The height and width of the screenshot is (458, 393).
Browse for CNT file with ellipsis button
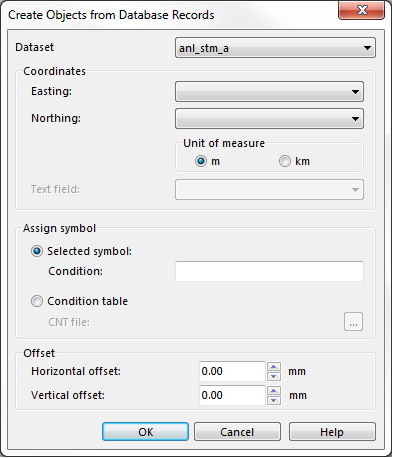(353, 322)
